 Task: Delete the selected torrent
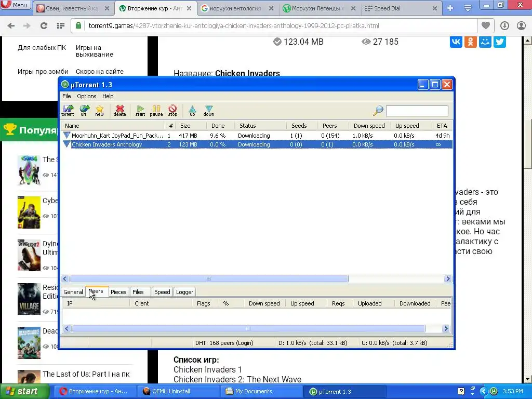tap(119, 110)
